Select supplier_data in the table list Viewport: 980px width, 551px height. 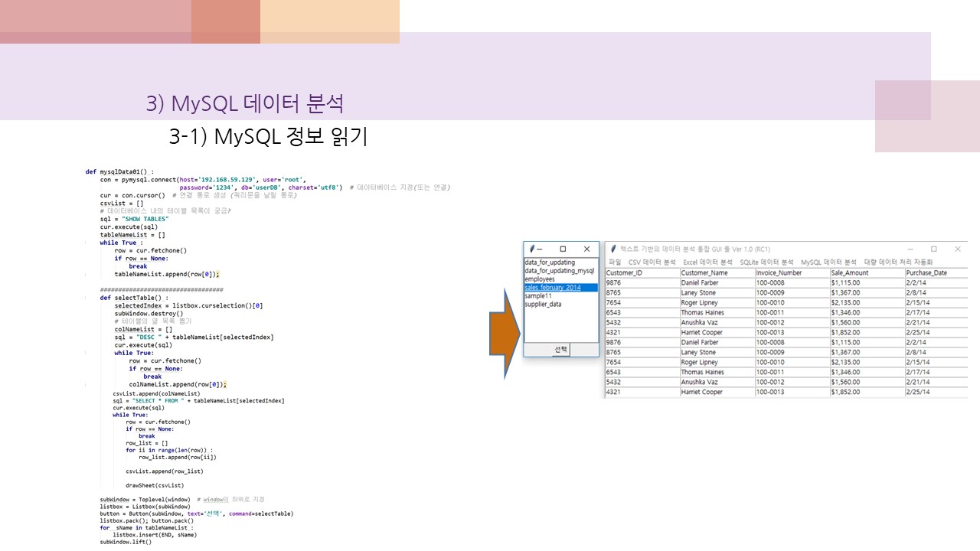pos(547,305)
